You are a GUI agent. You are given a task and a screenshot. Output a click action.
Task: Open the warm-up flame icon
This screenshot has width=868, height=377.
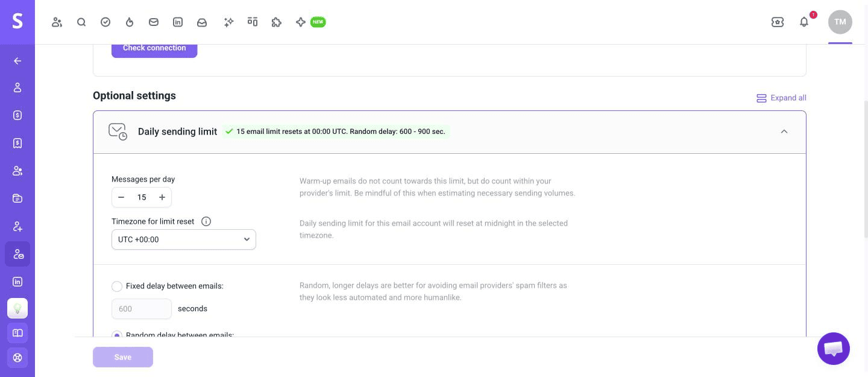click(x=130, y=22)
